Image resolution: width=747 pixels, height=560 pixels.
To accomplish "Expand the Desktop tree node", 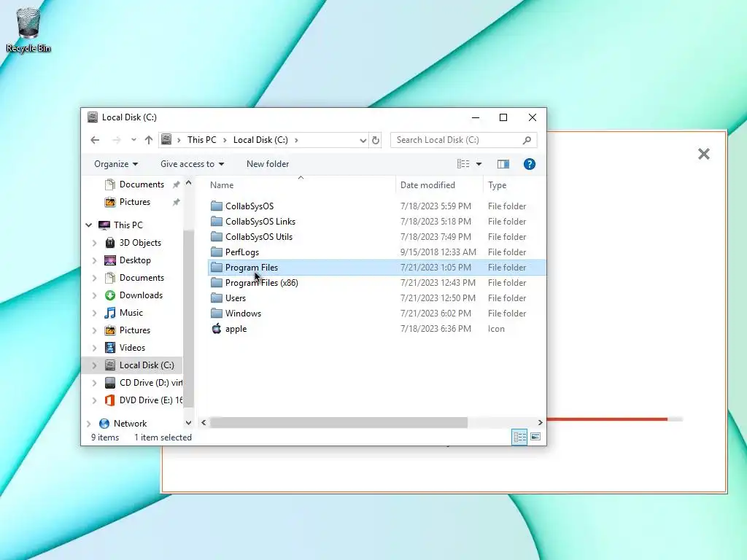I will point(94,260).
